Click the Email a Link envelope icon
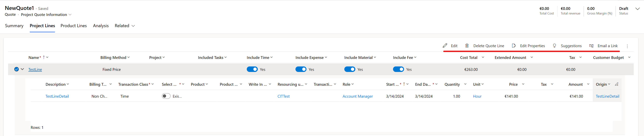The image size is (644, 136). [x=591, y=46]
